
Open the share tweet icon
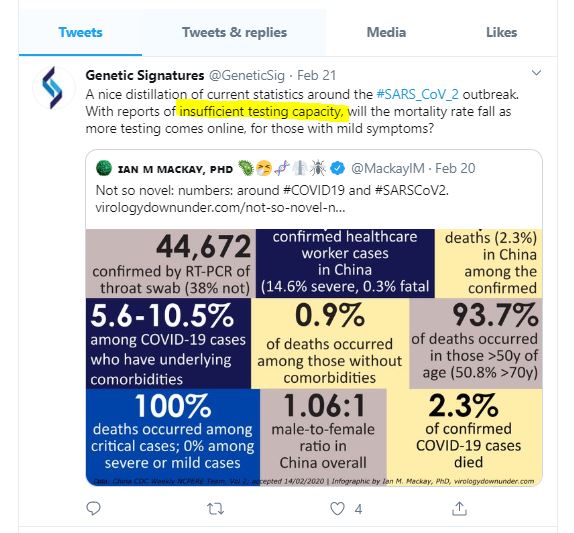click(x=459, y=508)
